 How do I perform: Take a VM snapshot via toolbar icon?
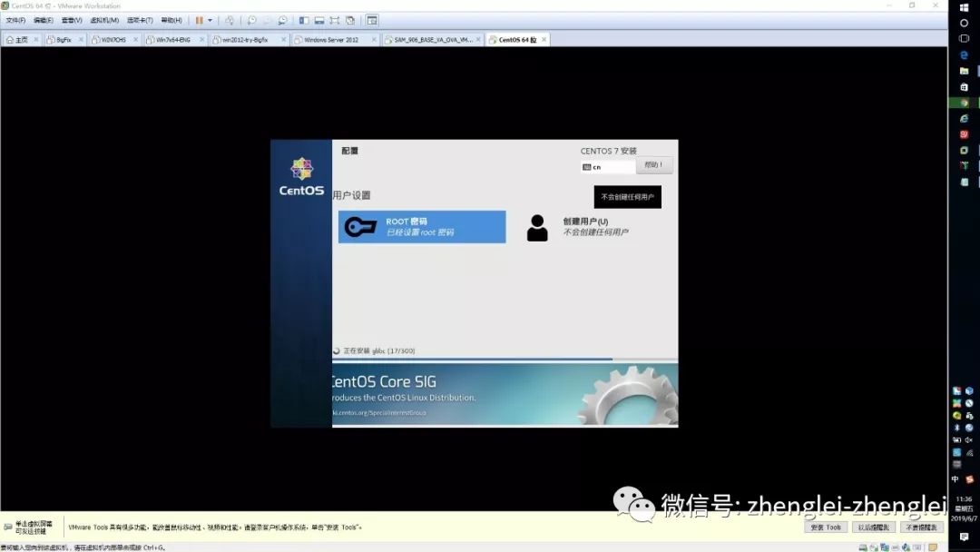(x=251, y=21)
